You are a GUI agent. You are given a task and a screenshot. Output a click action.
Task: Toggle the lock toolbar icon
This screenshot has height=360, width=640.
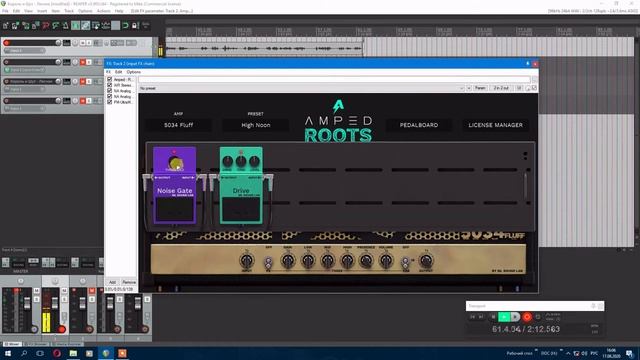136,26
